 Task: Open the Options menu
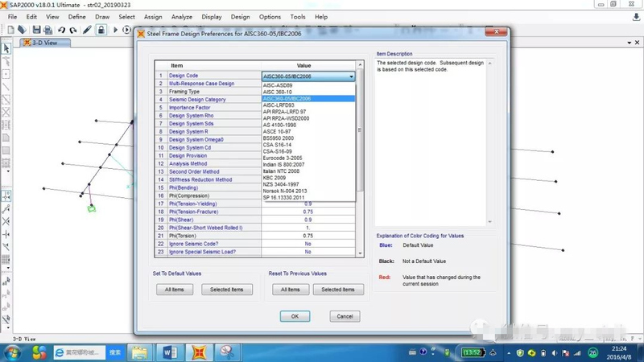point(270,17)
